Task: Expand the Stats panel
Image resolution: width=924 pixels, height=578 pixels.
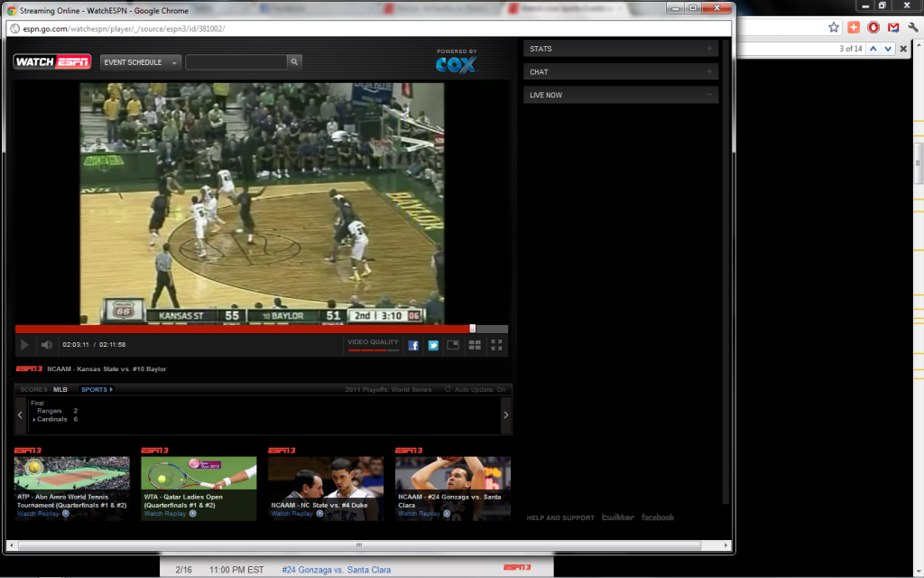Action: pos(621,49)
